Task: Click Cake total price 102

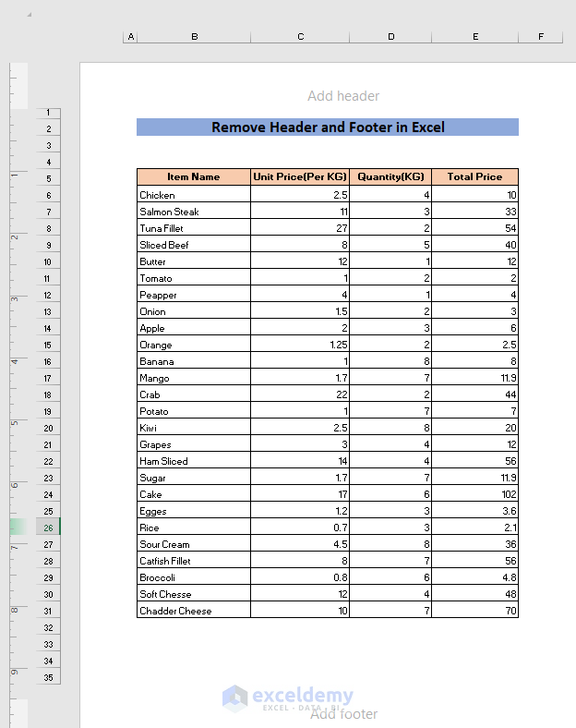Action: click(474, 494)
